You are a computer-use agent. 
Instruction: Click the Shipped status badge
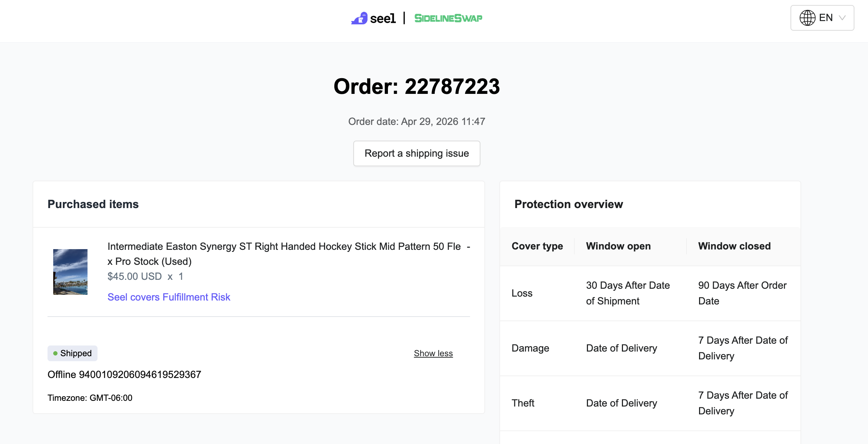[x=73, y=353]
